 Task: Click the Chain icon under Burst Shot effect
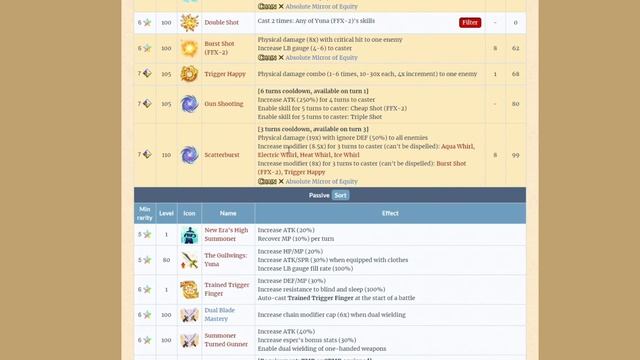pos(267,58)
